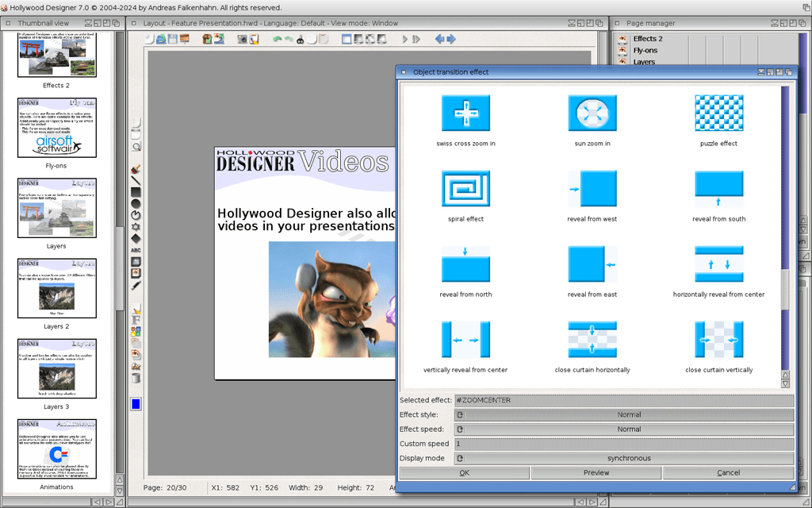Viewport: 812px width, 508px height.
Task: Click Cancel in the transition effect dialog
Action: coord(728,473)
